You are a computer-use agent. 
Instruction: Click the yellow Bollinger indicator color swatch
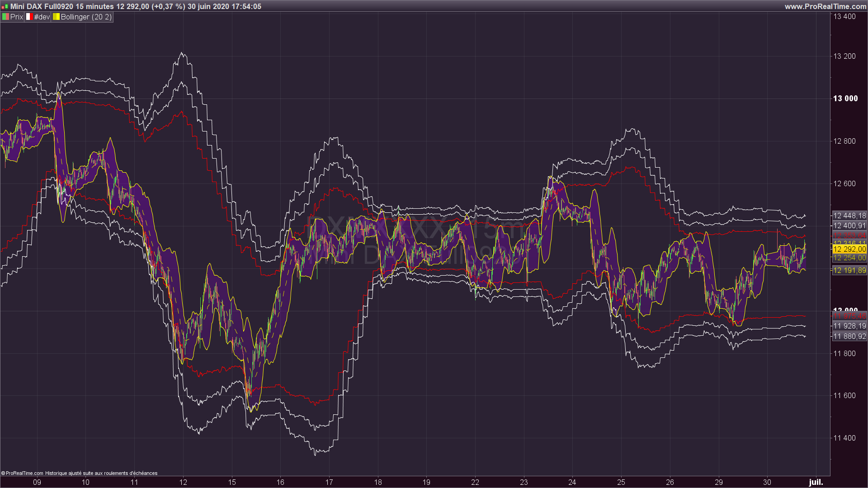[x=56, y=17]
